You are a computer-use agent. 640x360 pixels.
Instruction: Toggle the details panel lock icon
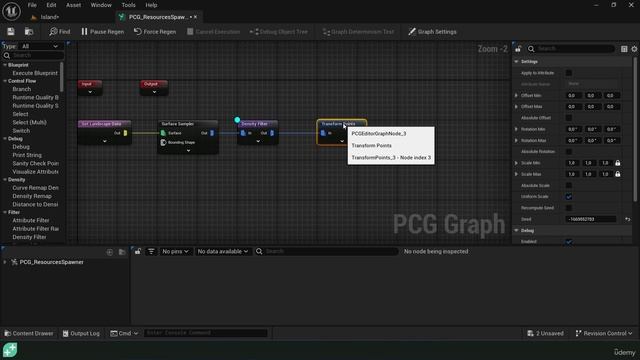click(518, 49)
